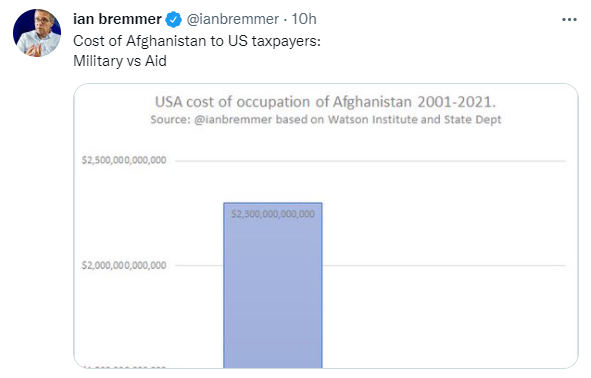Click the blue verified checkmark badge

point(173,20)
